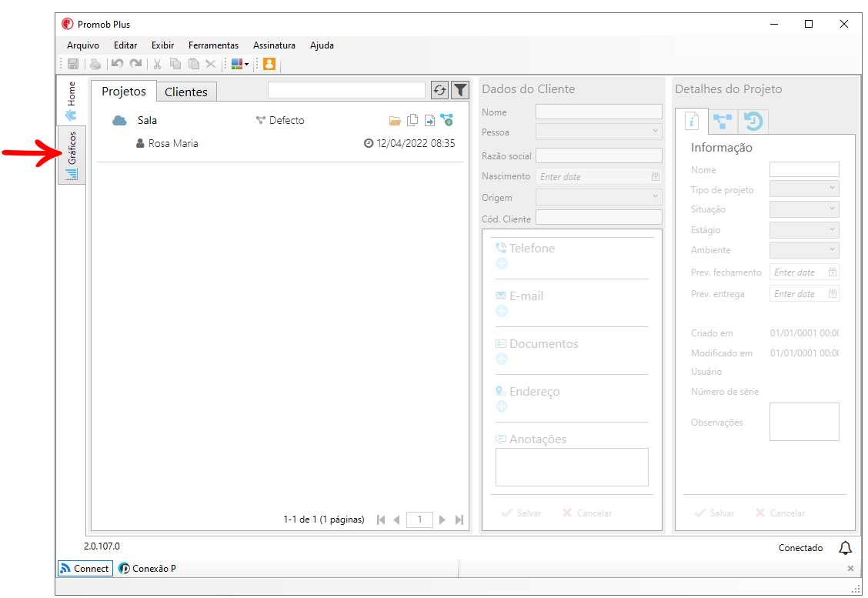Click Cancelar in Detalhes do Projeto panel
The width and height of the screenshot is (868, 598).
click(780, 513)
